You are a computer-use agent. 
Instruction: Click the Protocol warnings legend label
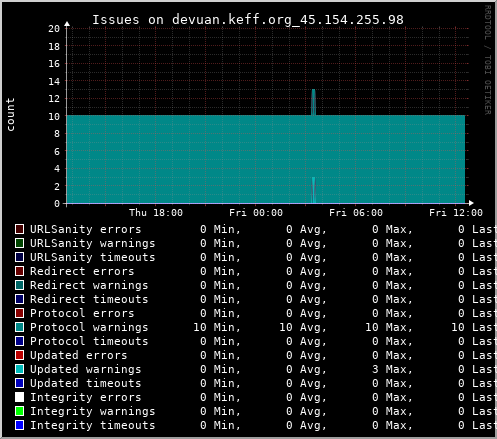pyautogui.click(x=89, y=327)
